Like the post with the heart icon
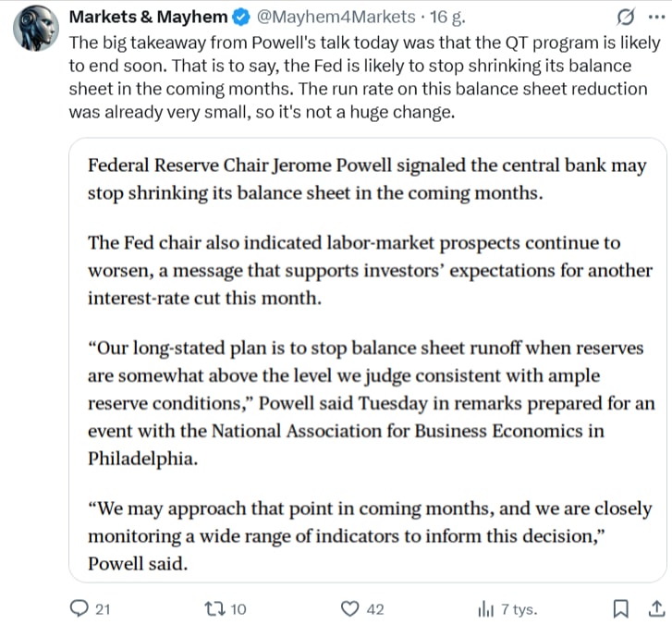Viewport: 672px width, 625px height. (x=350, y=608)
